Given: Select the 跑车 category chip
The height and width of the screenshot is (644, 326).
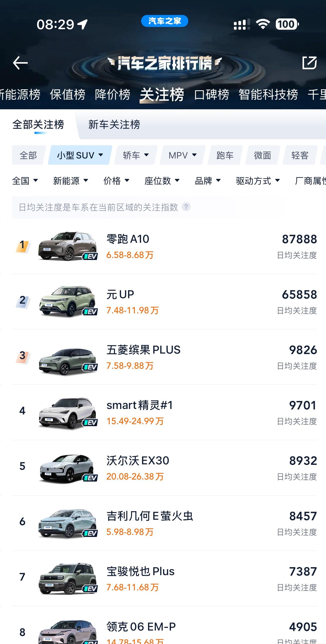Looking at the screenshot, I should pos(225,155).
